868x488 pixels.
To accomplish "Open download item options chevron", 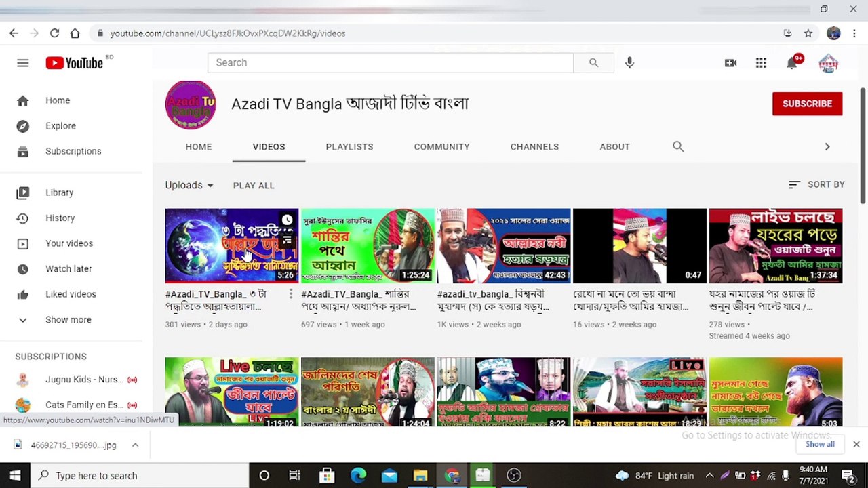I will [135, 445].
